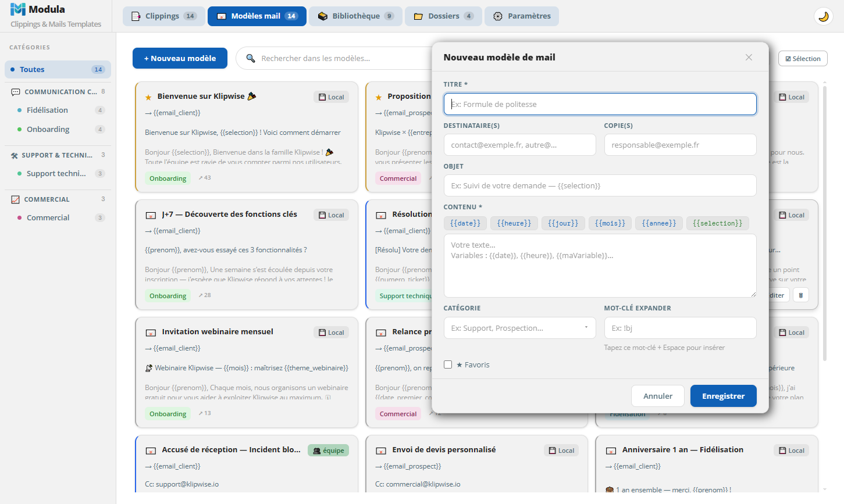Click the Paramètres gear icon

(498, 16)
